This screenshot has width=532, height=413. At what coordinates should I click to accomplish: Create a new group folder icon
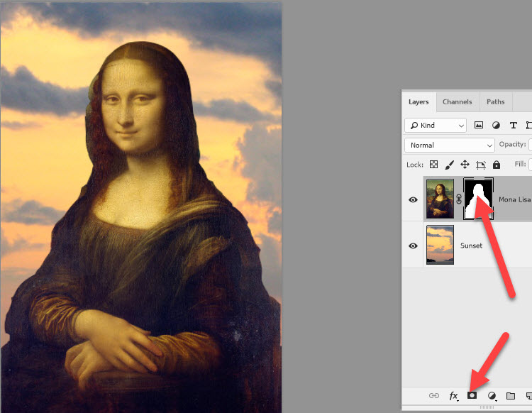pos(511,396)
